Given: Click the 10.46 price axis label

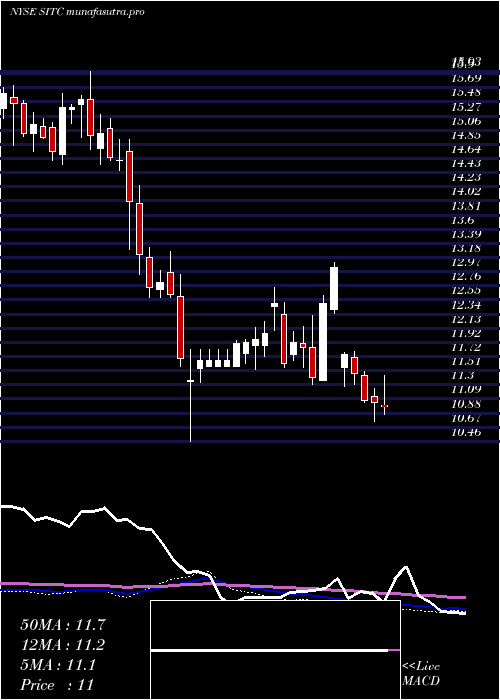Looking at the screenshot, I should tap(466, 432).
